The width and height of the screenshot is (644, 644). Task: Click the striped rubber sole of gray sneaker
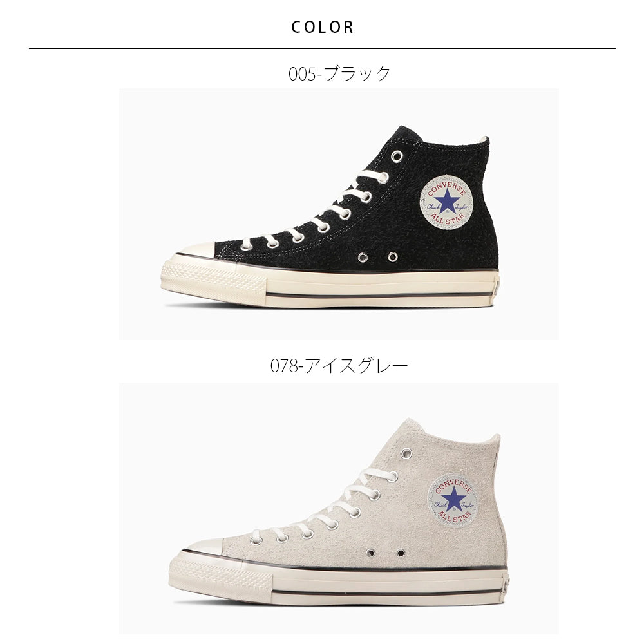[x=339, y=580]
